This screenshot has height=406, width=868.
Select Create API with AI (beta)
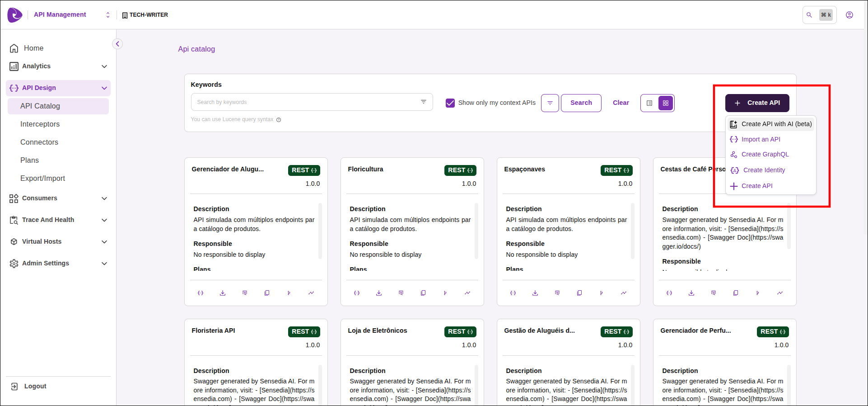tap(776, 124)
